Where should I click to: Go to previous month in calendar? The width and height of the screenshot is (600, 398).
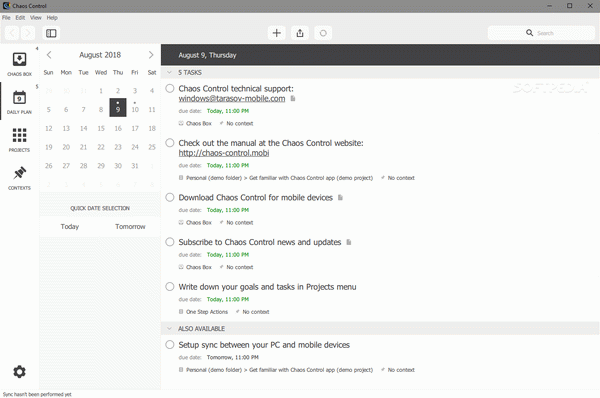click(x=49, y=55)
